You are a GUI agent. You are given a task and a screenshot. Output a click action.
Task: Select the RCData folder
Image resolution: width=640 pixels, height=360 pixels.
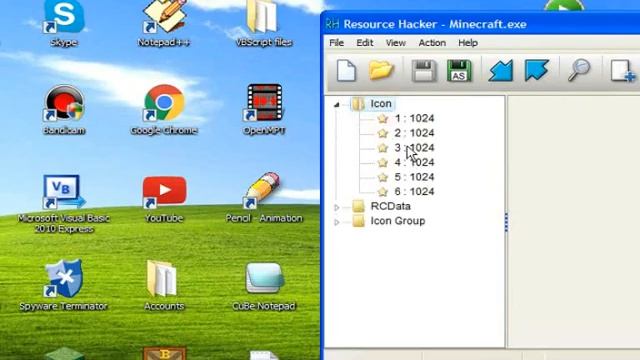[390, 207]
